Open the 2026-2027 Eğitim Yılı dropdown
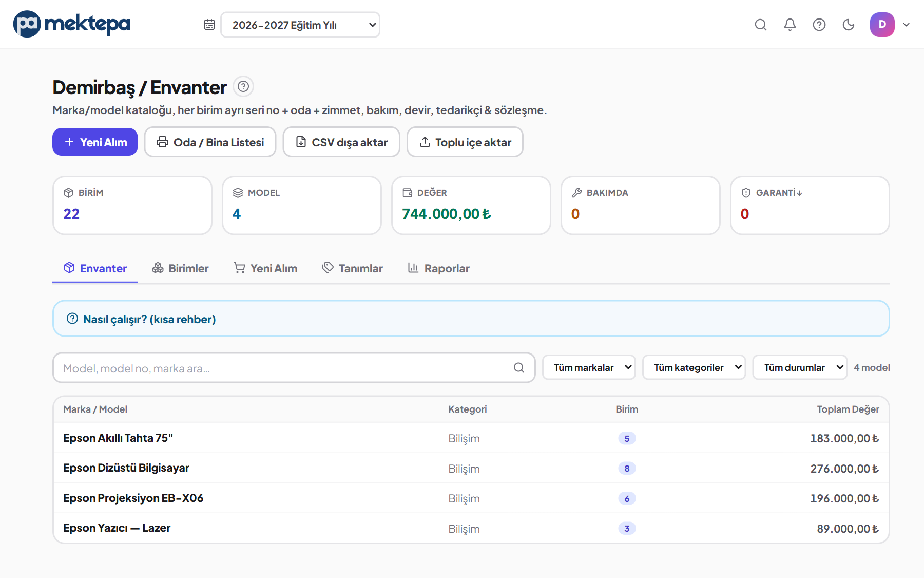The image size is (924, 578). point(300,25)
